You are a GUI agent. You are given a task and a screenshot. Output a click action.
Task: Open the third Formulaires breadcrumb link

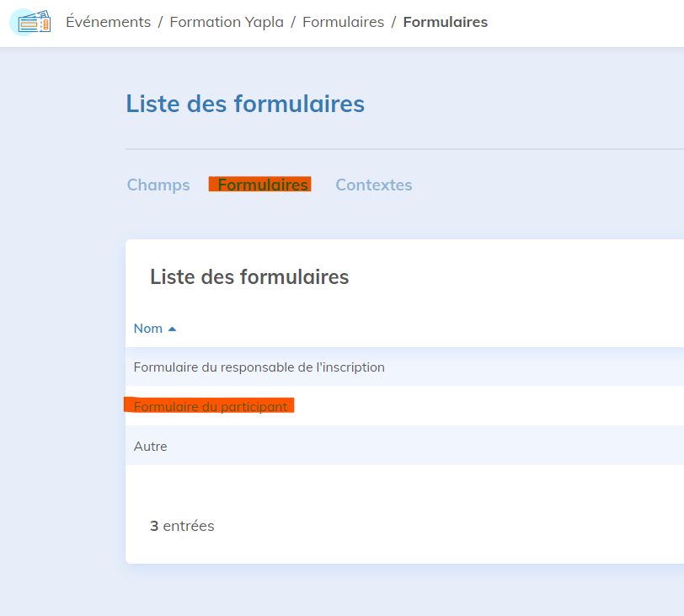(x=343, y=22)
